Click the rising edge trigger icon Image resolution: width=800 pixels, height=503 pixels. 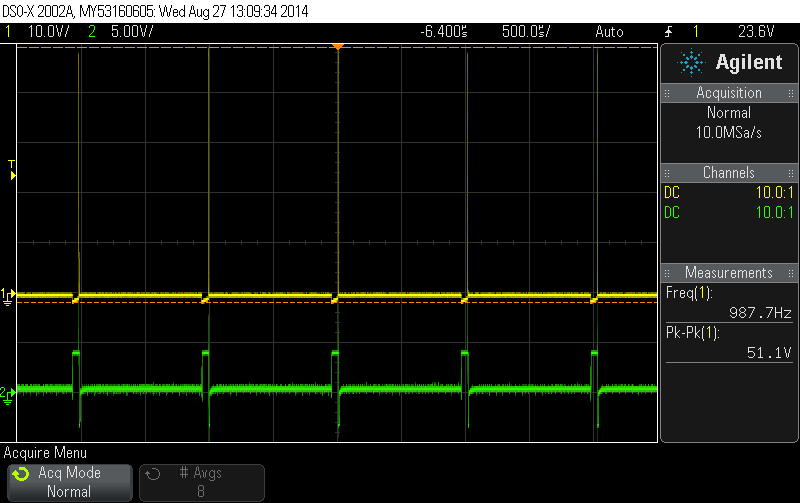coord(668,32)
